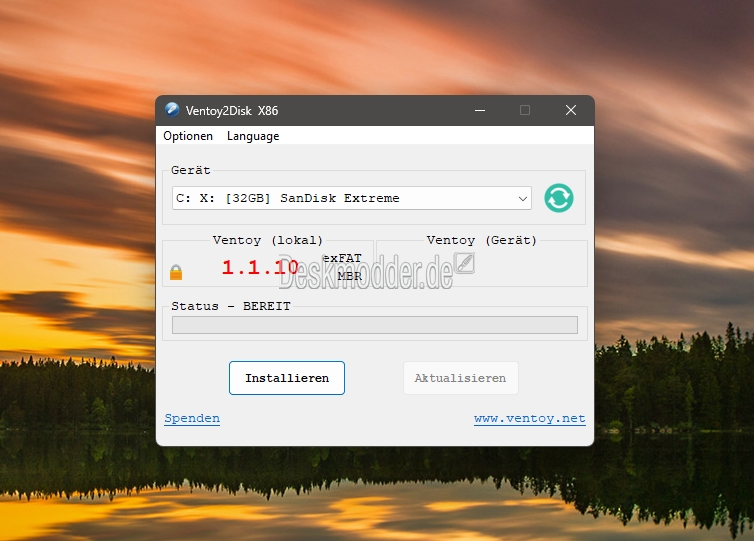Click the pencil icon under Ventoy (Gerät)

coord(464,262)
